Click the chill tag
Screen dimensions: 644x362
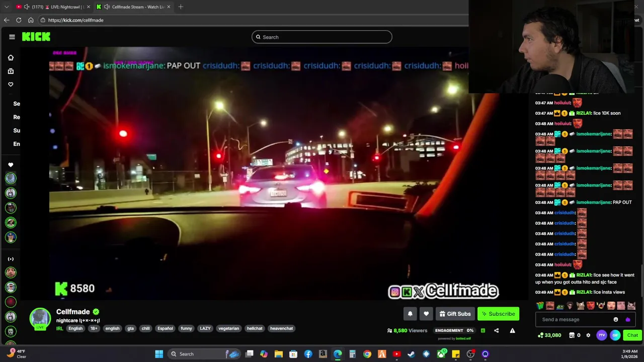pos(145,328)
